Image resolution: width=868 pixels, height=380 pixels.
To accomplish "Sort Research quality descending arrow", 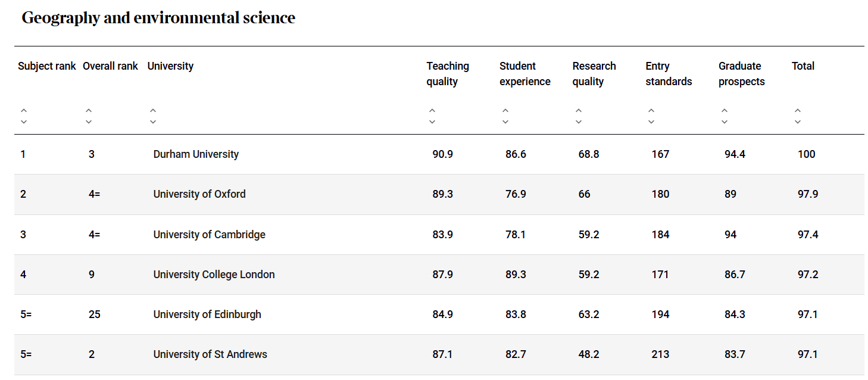I will tap(579, 122).
